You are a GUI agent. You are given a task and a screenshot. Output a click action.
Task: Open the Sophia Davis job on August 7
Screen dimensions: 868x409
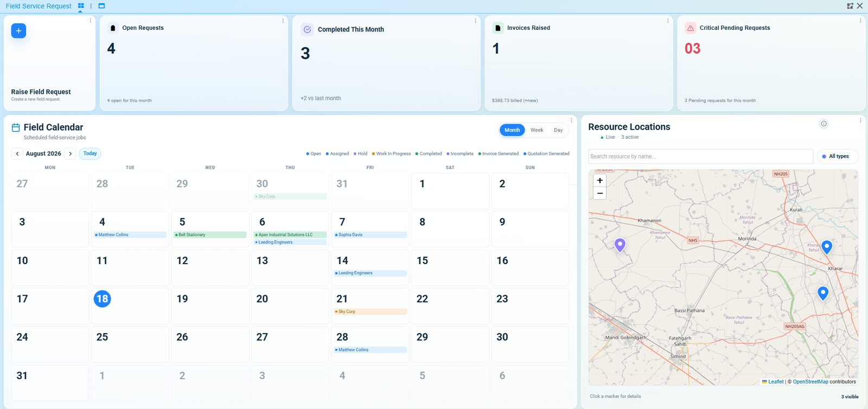click(x=370, y=235)
